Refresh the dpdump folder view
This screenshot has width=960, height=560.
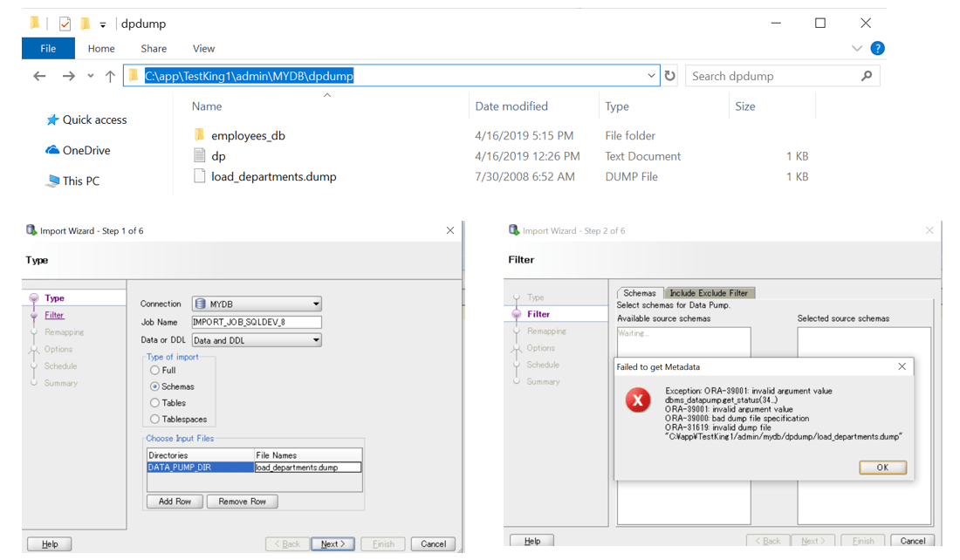tap(670, 76)
